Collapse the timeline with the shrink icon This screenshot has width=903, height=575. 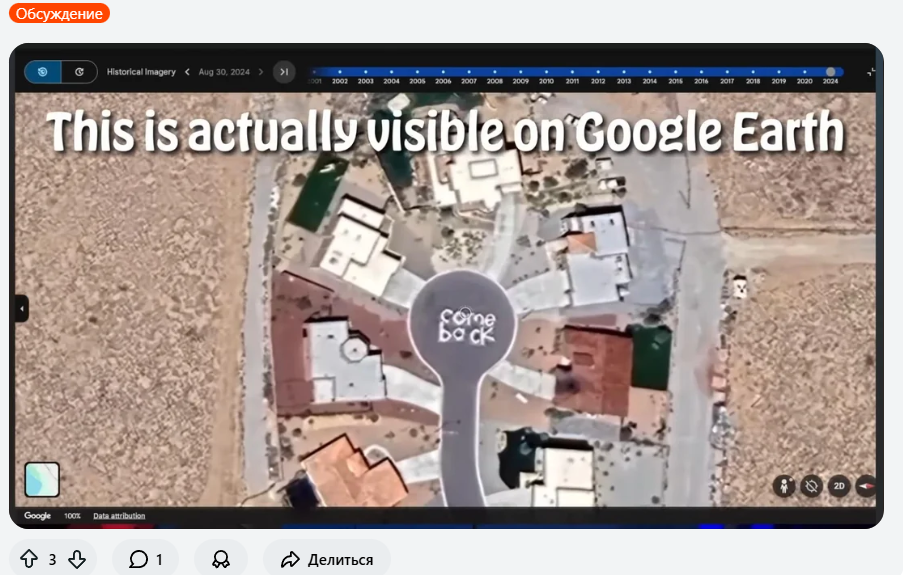coord(871,72)
